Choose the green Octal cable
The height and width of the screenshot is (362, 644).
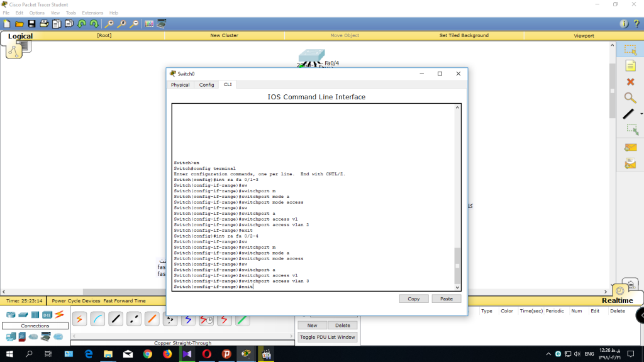click(x=242, y=319)
